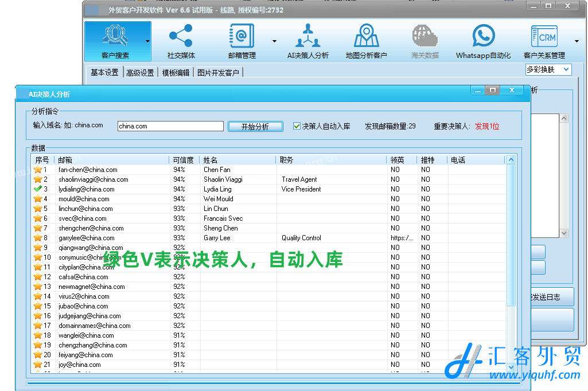The height and width of the screenshot is (391, 588).
Task: Sort by the 领英 column header
Action: pos(402,160)
